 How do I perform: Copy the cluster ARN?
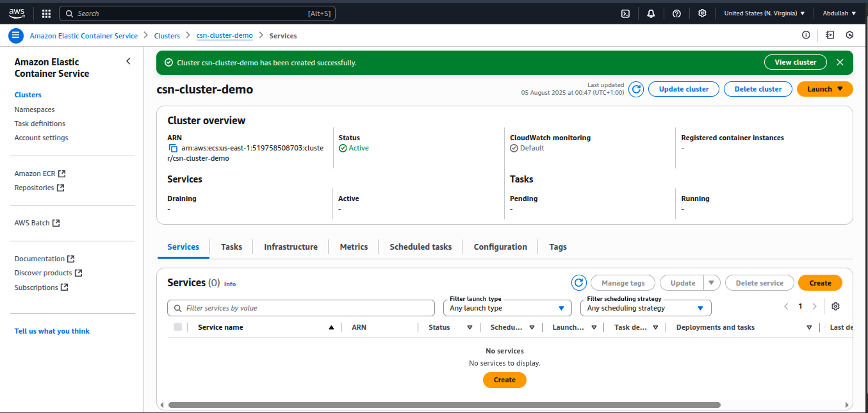point(173,148)
